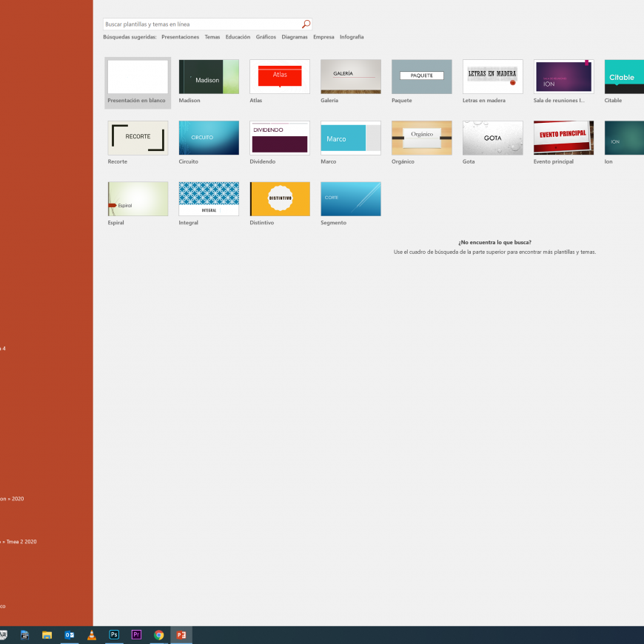This screenshot has height=644, width=644.
Task: Open Premiere Pro from the taskbar
Action: (x=136, y=635)
